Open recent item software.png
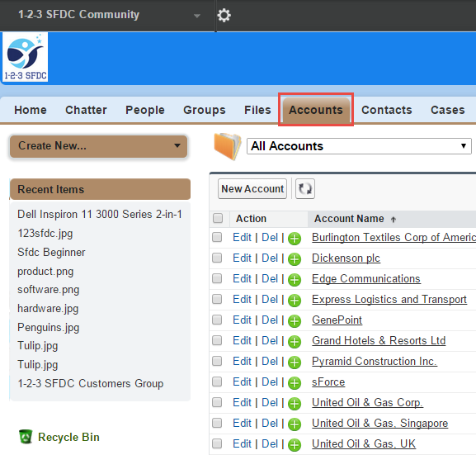The width and height of the screenshot is (476, 455). (x=49, y=290)
